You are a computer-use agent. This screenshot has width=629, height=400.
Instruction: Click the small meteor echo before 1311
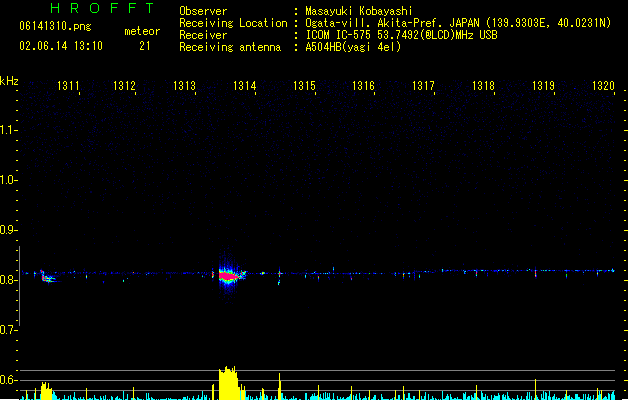(x=49, y=278)
